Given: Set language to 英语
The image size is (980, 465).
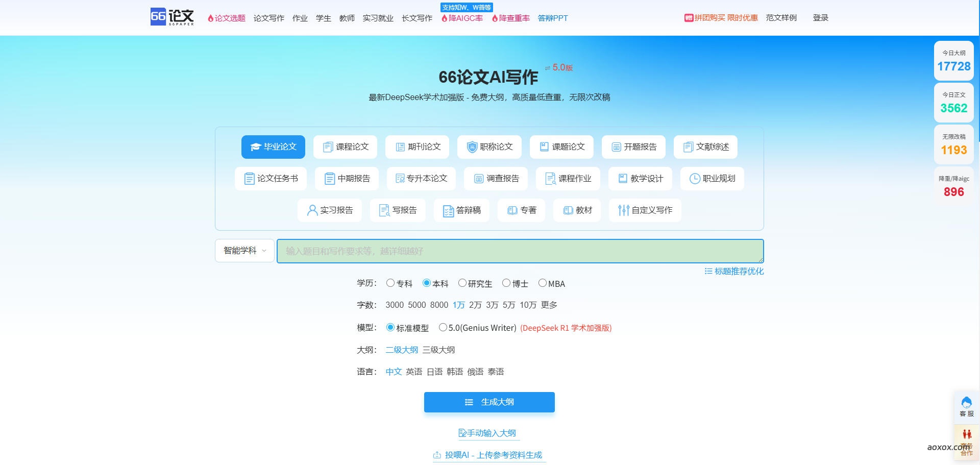Looking at the screenshot, I should (414, 372).
